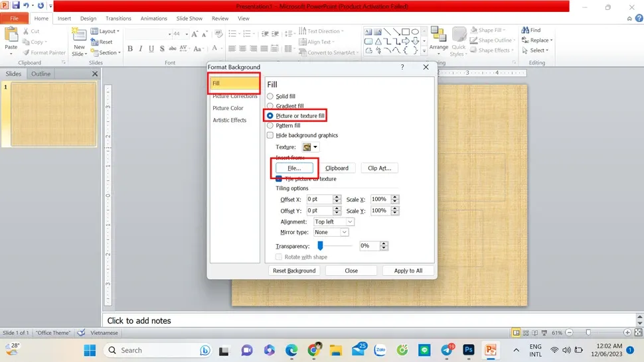Click Reset Background button
This screenshot has height=362, width=644.
coord(294,271)
